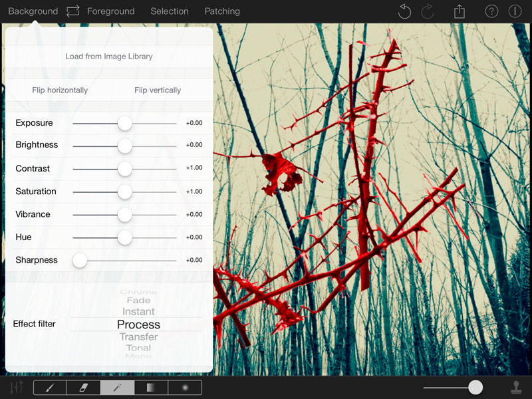Viewport: 532px width, 399px height.
Task: Open the Background tab
Action: click(x=33, y=11)
